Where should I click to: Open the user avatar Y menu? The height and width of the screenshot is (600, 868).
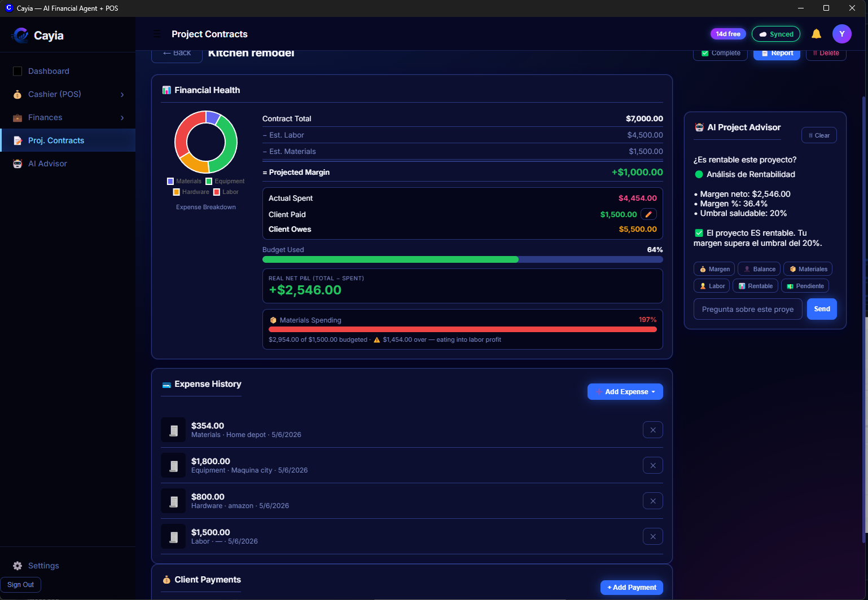click(841, 34)
